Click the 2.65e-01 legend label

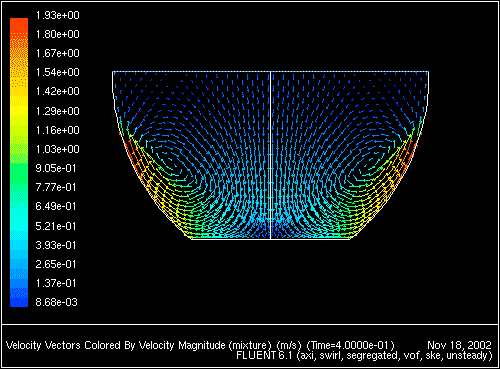coord(56,264)
